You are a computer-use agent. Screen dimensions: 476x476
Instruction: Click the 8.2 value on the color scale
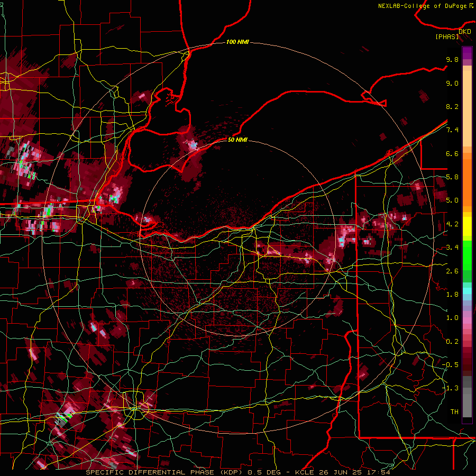click(x=452, y=106)
